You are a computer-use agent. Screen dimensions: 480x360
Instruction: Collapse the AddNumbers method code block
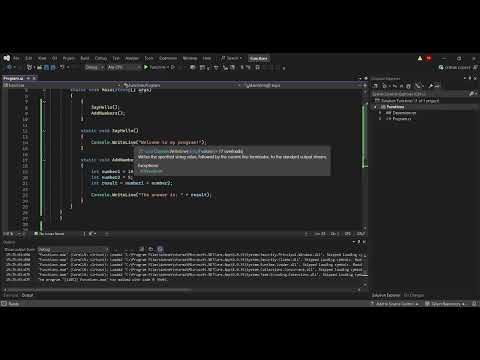[x=44, y=160]
